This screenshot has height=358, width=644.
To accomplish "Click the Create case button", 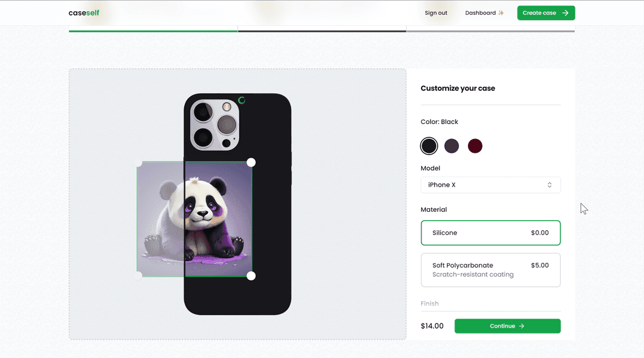I will [x=546, y=13].
